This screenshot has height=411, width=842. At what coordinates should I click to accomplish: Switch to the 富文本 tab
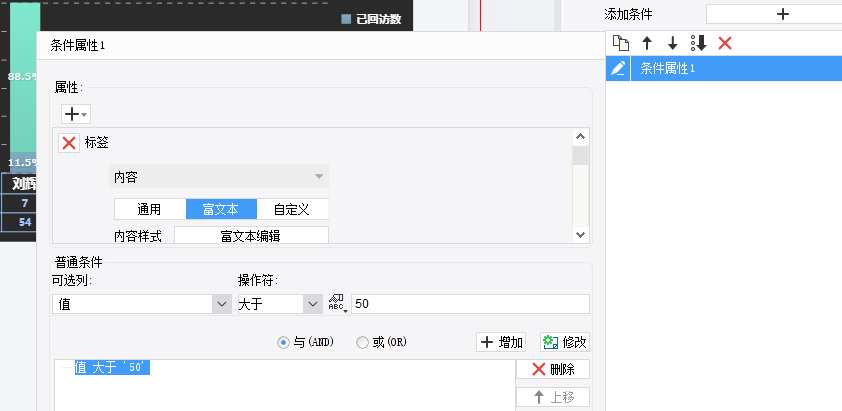(x=221, y=209)
